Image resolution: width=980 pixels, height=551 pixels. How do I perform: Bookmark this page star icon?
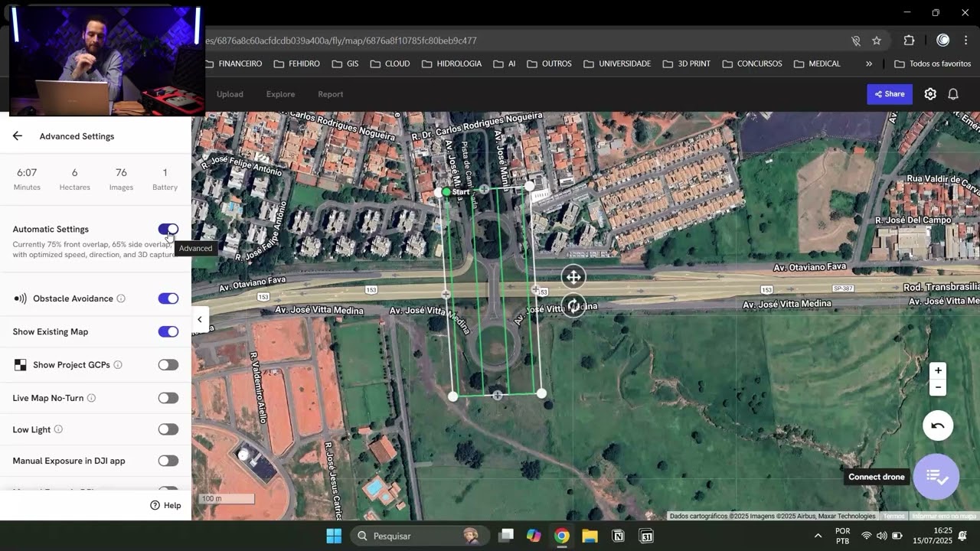click(877, 41)
